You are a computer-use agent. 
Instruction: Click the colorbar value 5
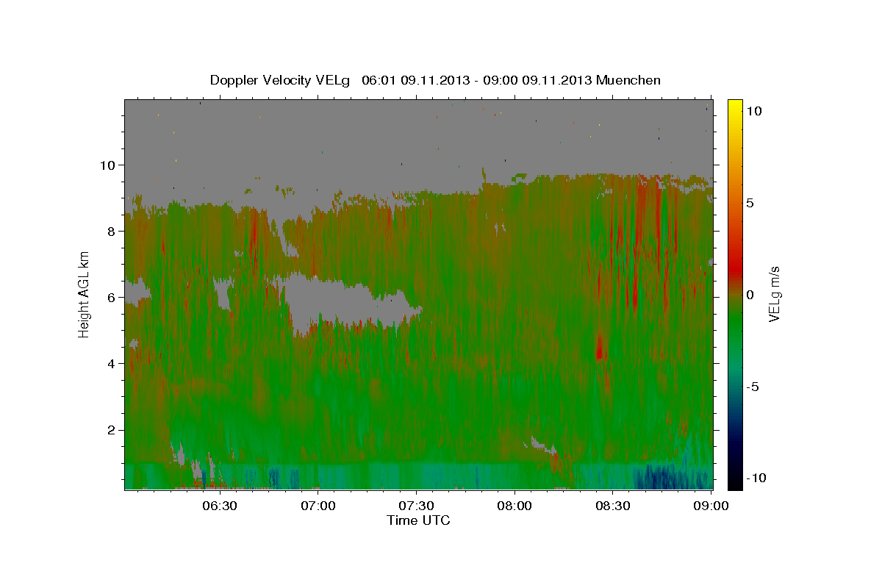750,203
